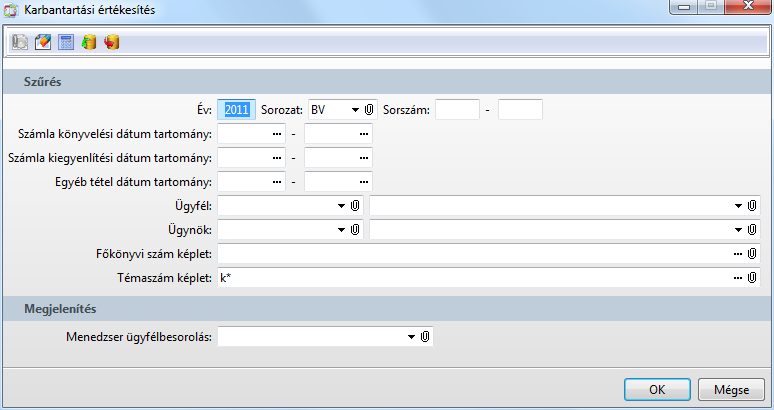Click paperclip in the narrow Ügynök field

pyautogui.click(x=355, y=229)
